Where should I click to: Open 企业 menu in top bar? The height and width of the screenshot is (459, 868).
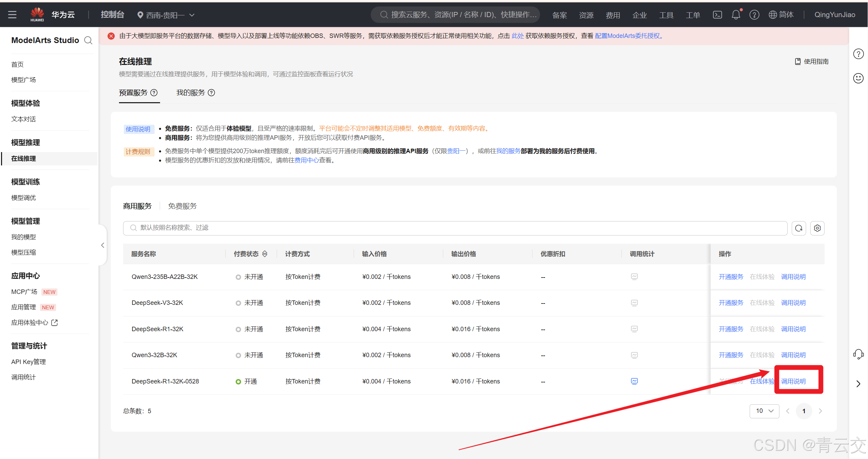click(x=640, y=15)
